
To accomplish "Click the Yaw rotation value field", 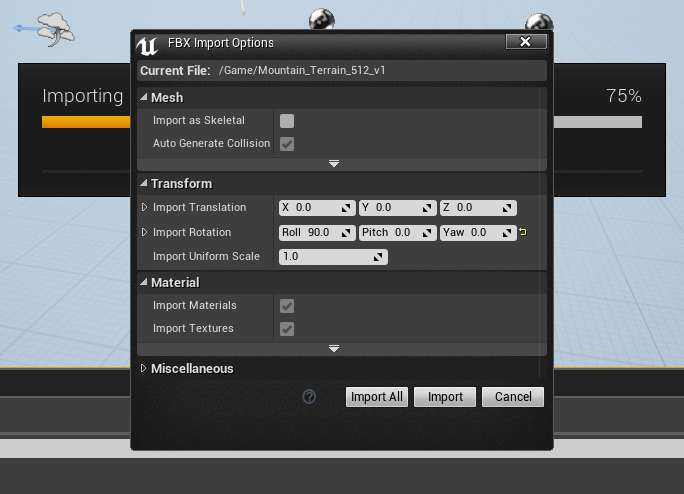I will click(478, 233).
